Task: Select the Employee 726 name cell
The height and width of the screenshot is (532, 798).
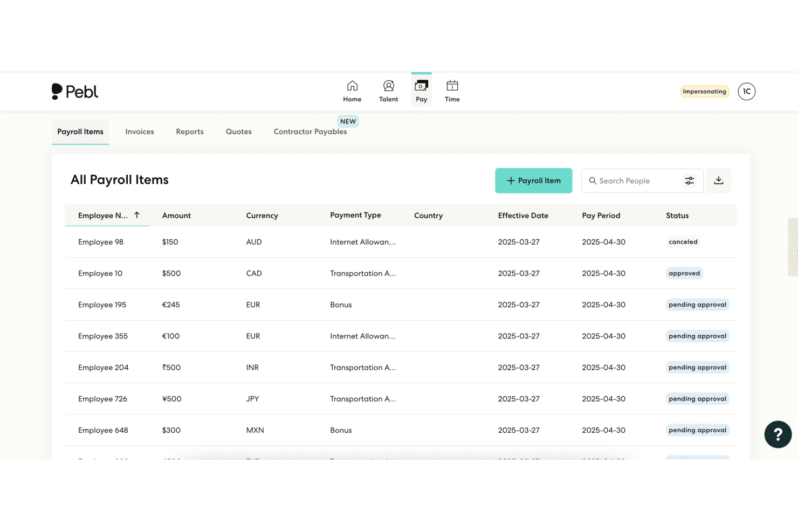Action: [102, 399]
